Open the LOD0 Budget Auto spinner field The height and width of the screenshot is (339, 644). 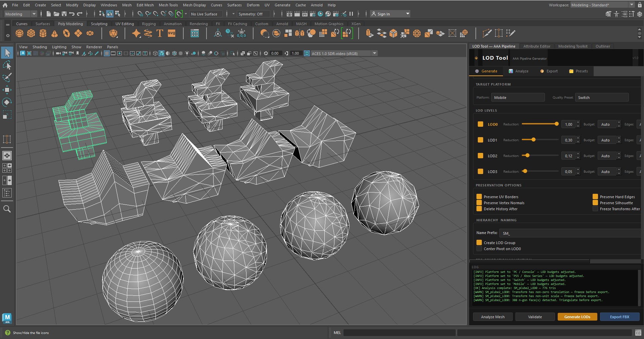point(610,124)
